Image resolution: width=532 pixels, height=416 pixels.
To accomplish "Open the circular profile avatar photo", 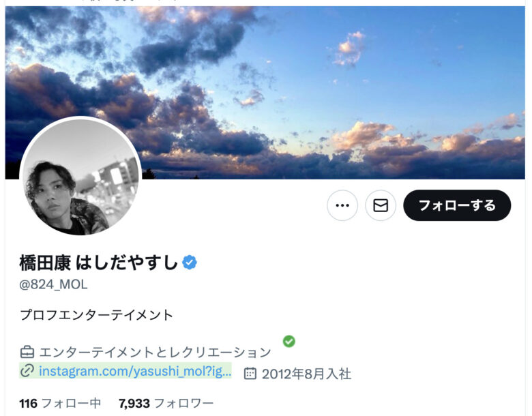I will (x=80, y=177).
